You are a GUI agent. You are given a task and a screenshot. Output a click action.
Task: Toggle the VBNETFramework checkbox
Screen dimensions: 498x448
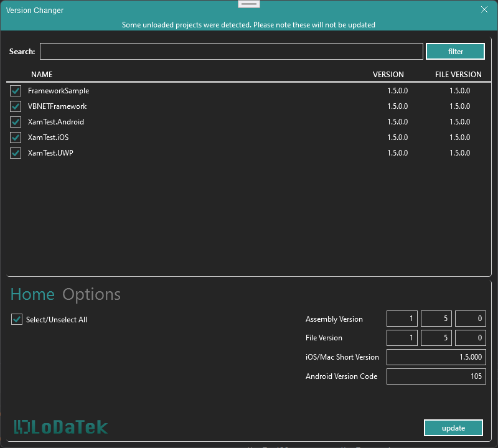point(15,106)
